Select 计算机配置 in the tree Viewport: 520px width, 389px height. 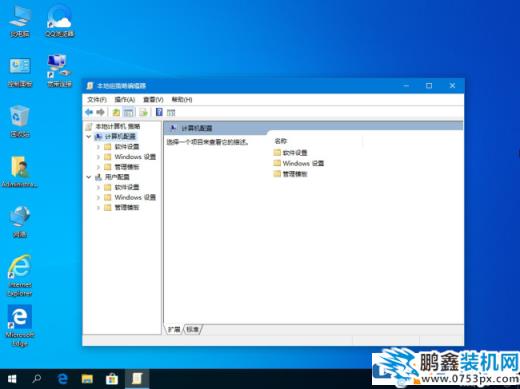[120, 136]
